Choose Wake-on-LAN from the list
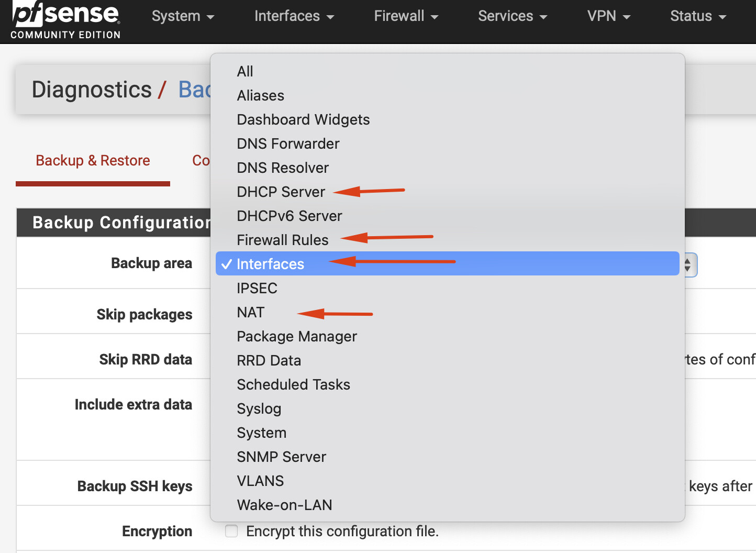This screenshot has height=553, width=756. coord(284,505)
